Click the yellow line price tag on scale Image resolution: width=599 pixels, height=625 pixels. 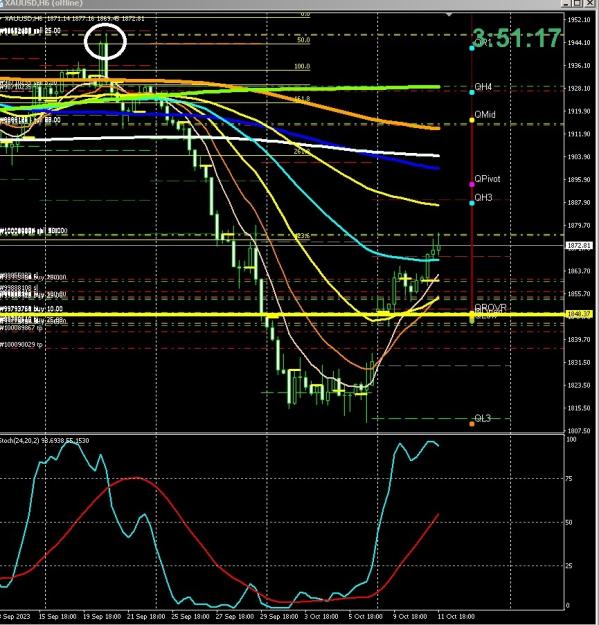coord(579,314)
